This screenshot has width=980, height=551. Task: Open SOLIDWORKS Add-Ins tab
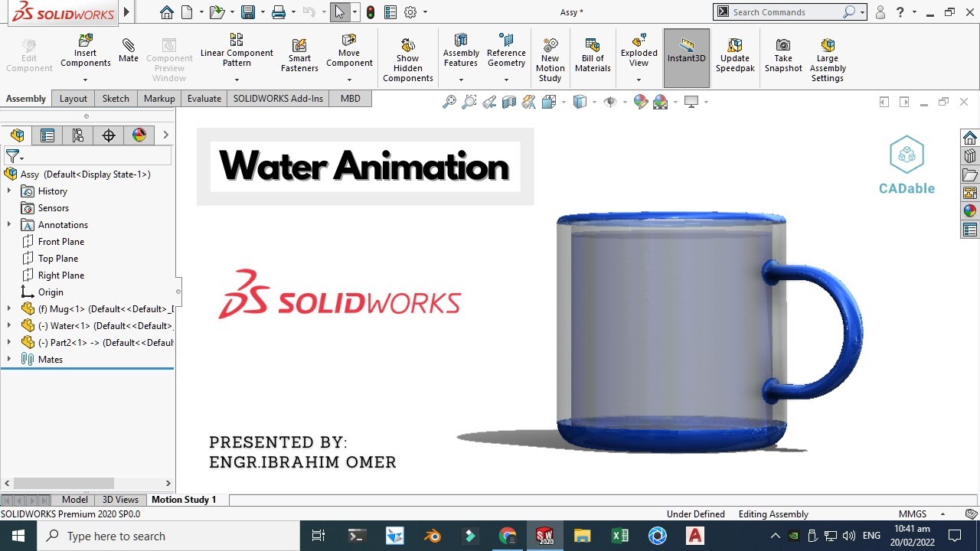click(x=278, y=99)
